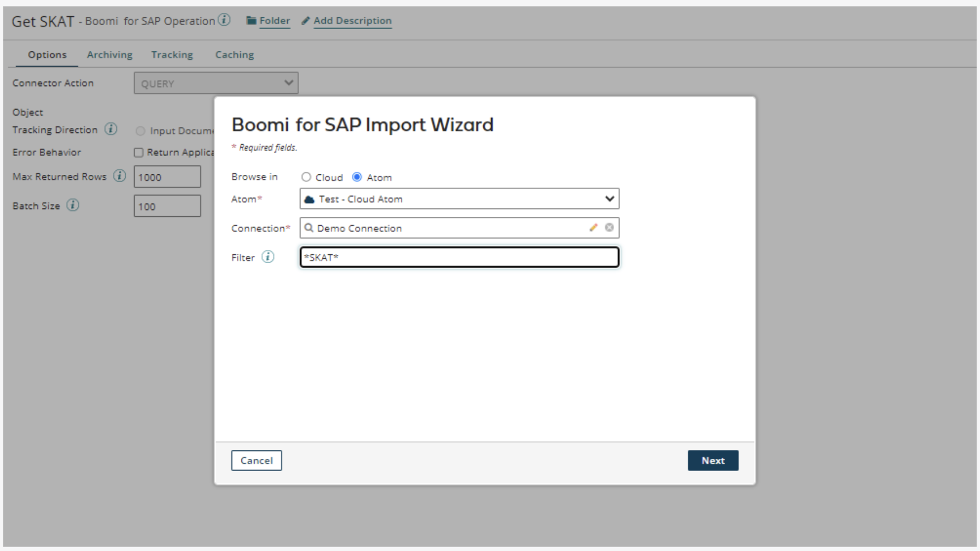Select the Atom radio button
Screen dimensions: 980x551
pos(357,177)
